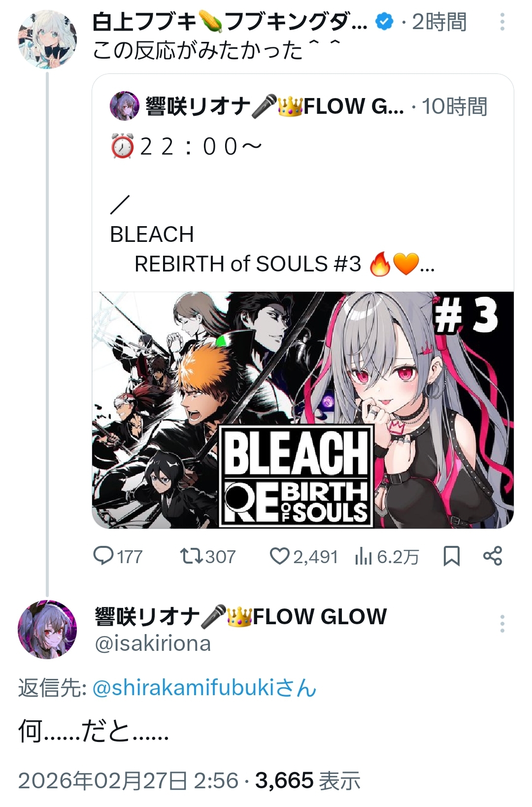
Task: Click the 響咲リオナ FLOW GLOW reply name
Action: point(240,616)
